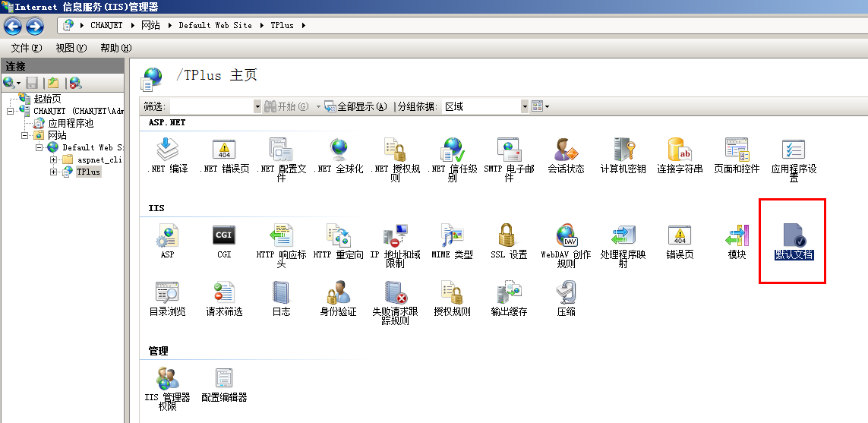Open the 应用程序设置 feature
Screen dimensions: 868x423
pyautogui.click(x=794, y=159)
